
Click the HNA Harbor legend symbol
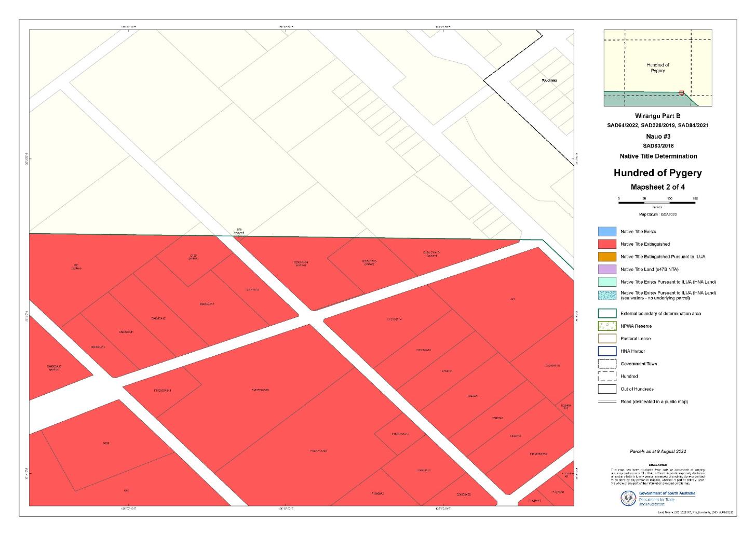606,351
